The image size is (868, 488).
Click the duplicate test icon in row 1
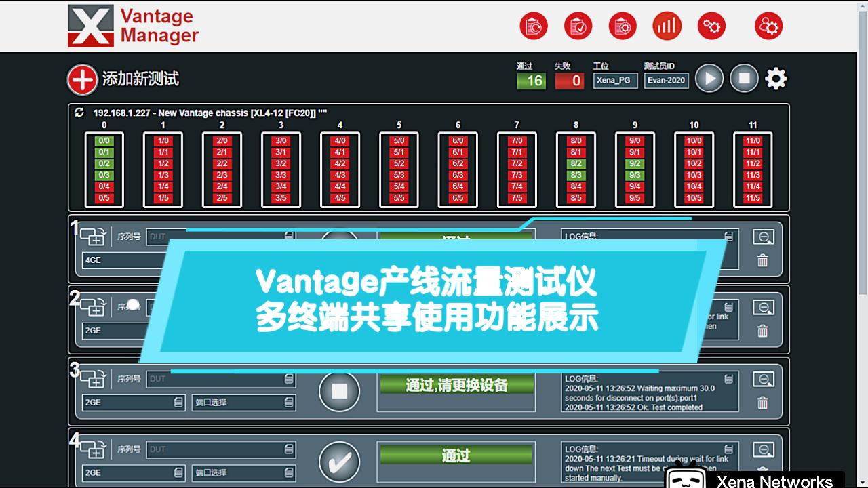click(x=94, y=236)
